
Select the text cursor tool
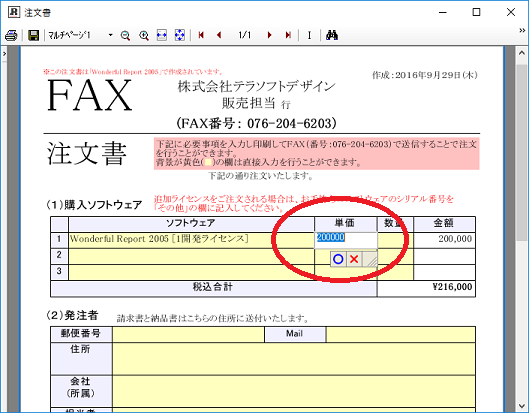point(309,35)
